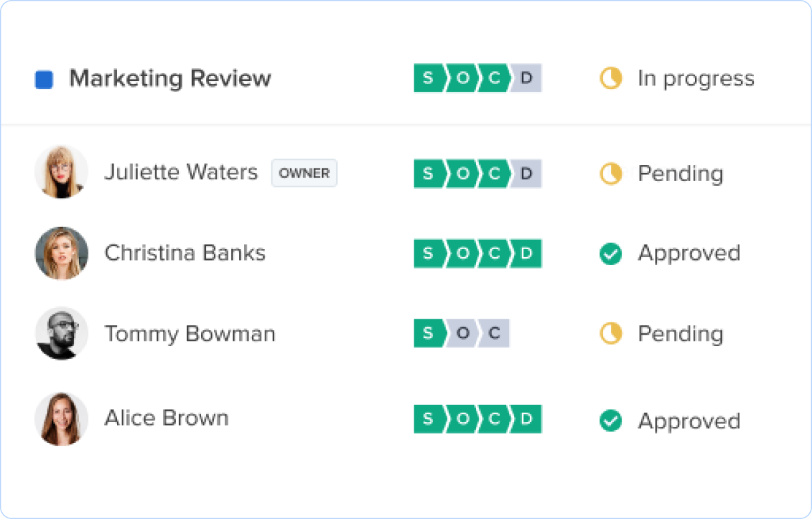Viewport: 812px width, 519px height.
Task: Click the blue square beside Marketing Review
Action: point(44,79)
